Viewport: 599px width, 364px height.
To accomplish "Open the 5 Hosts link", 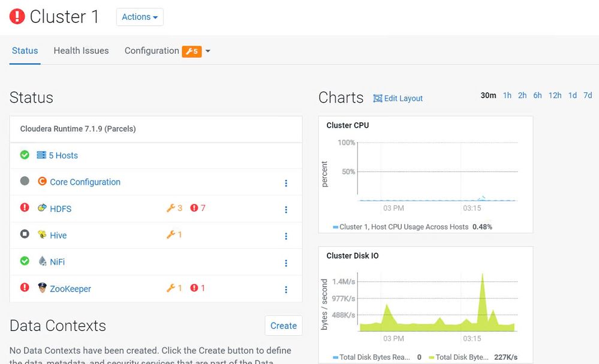I will 63,155.
